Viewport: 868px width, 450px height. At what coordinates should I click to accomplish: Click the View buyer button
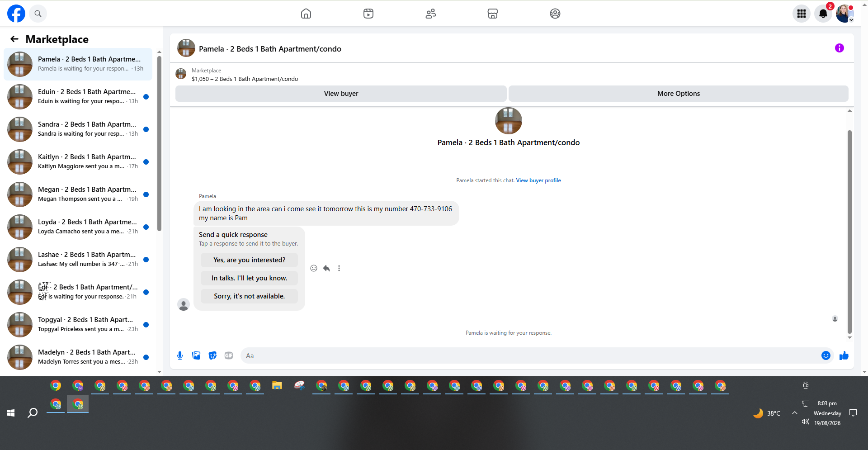341,94
